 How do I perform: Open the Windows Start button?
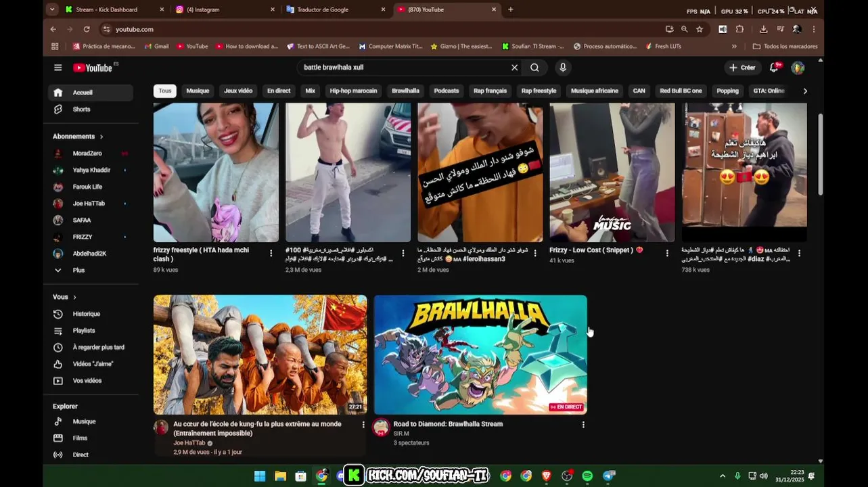tap(260, 476)
